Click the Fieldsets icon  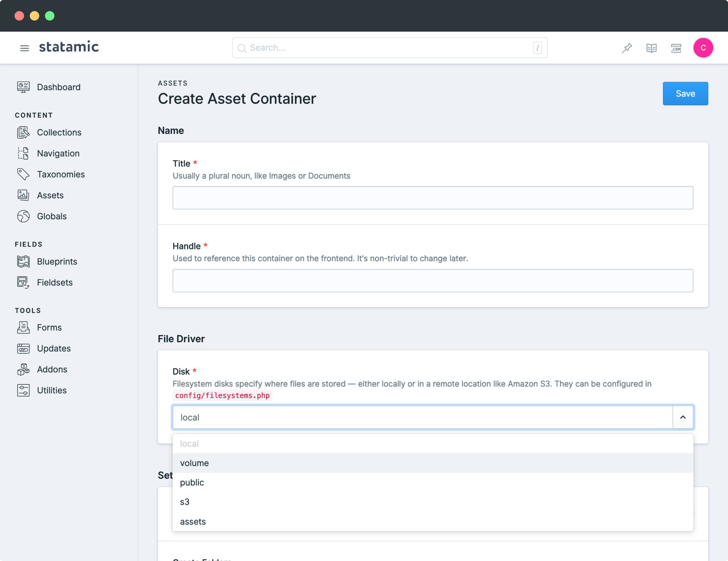(23, 283)
